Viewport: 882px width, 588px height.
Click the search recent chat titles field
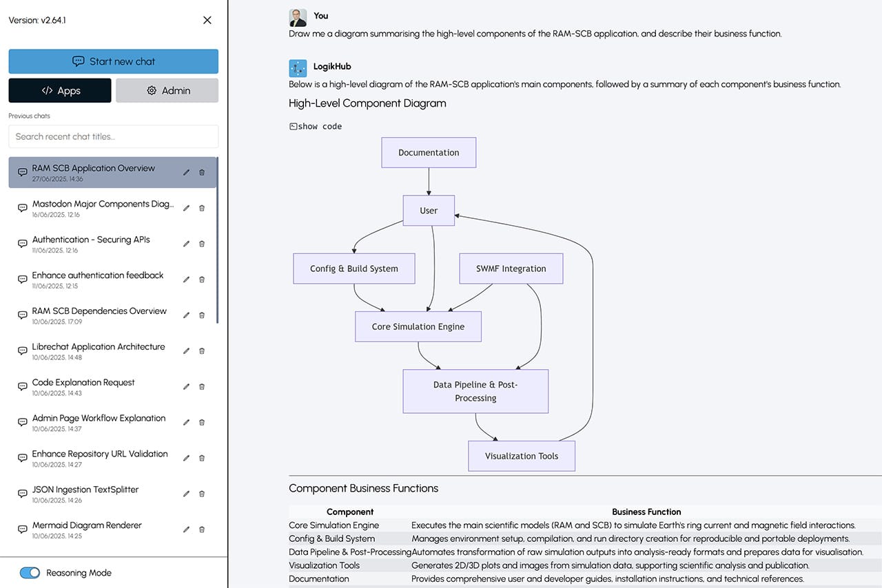click(114, 136)
